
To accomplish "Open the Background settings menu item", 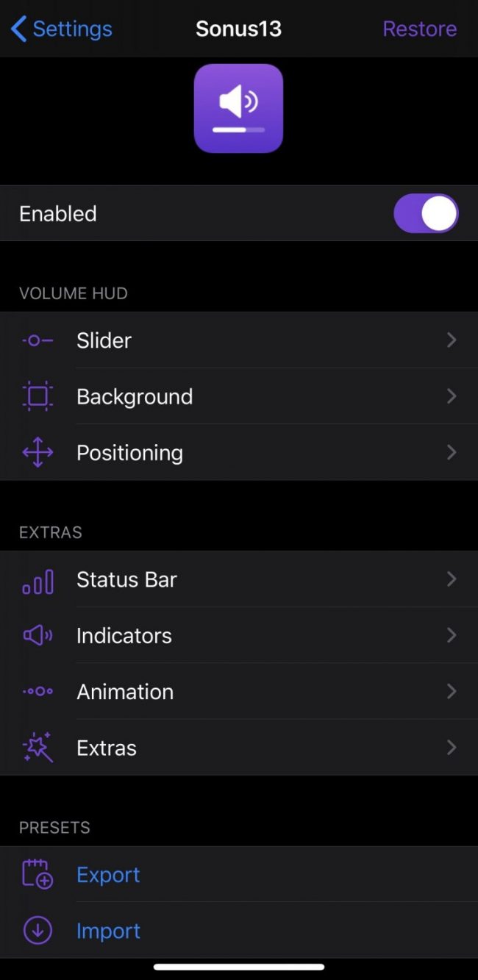I will 135,396.
